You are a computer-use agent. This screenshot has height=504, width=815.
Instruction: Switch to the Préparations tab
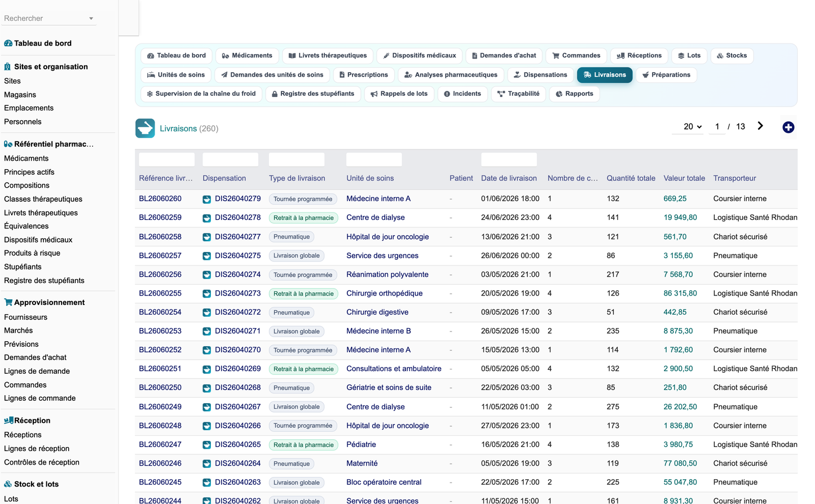tap(667, 75)
